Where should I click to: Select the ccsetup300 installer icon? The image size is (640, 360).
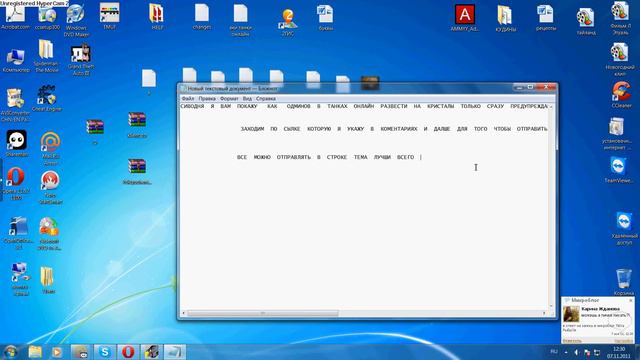coord(47,17)
